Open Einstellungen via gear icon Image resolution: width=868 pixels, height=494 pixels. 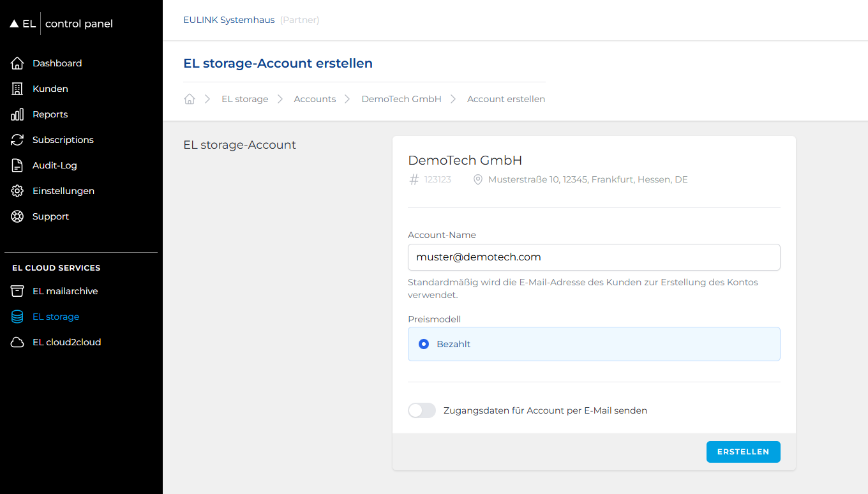[17, 191]
